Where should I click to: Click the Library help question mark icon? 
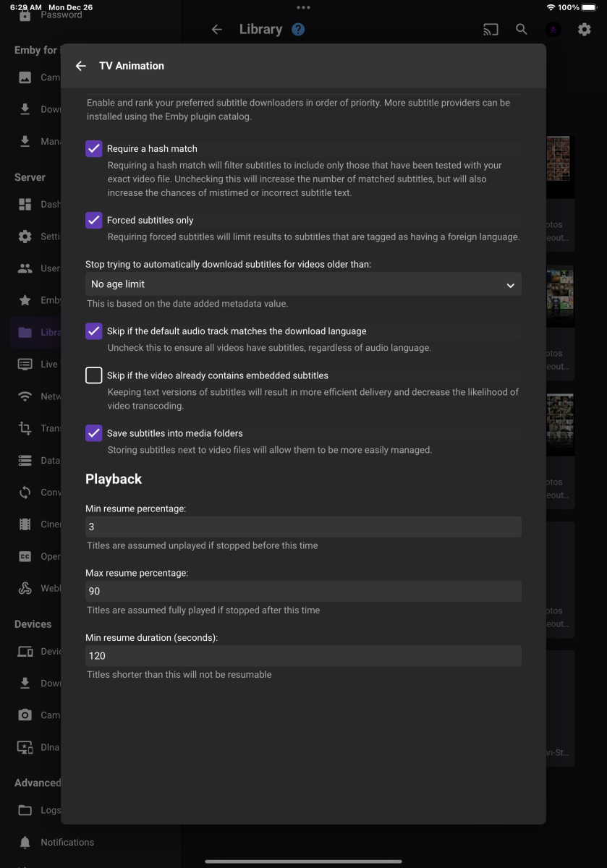tap(298, 30)
